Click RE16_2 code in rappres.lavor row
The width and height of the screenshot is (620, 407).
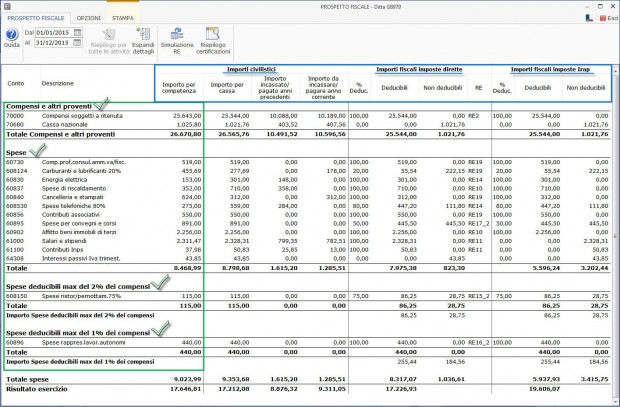pyautogui.click(x=478, y=343)
